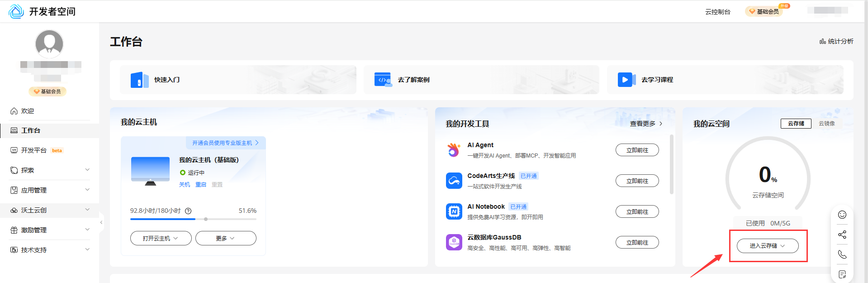Click the cloud host usage progress bar

[x=193, y=219]
